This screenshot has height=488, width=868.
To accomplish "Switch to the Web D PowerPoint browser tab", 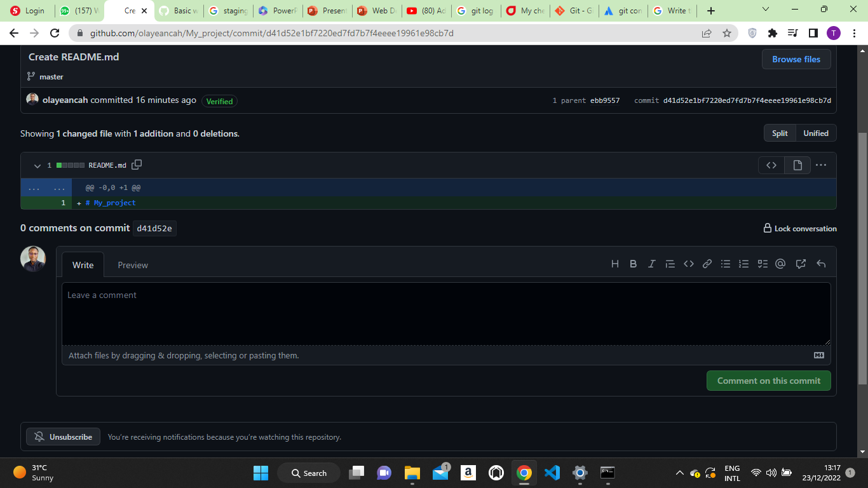I will 376,11.
